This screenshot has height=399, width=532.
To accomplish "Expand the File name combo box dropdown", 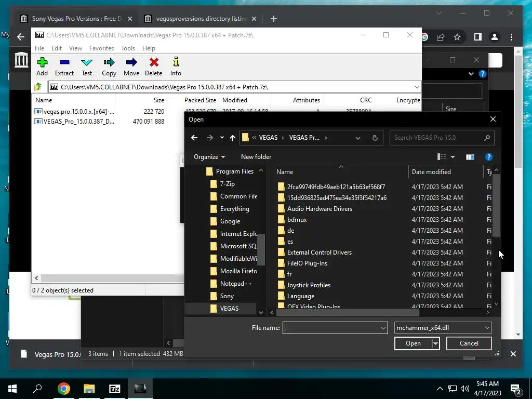I will coord(383,328).
